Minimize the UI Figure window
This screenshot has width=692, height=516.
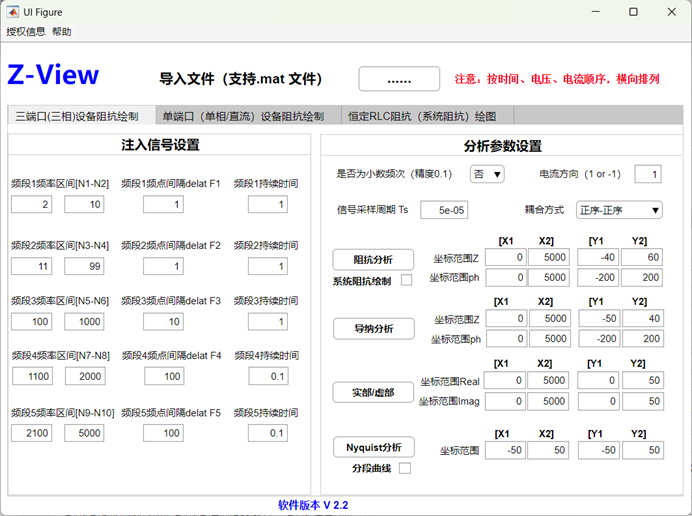point(596,12)
